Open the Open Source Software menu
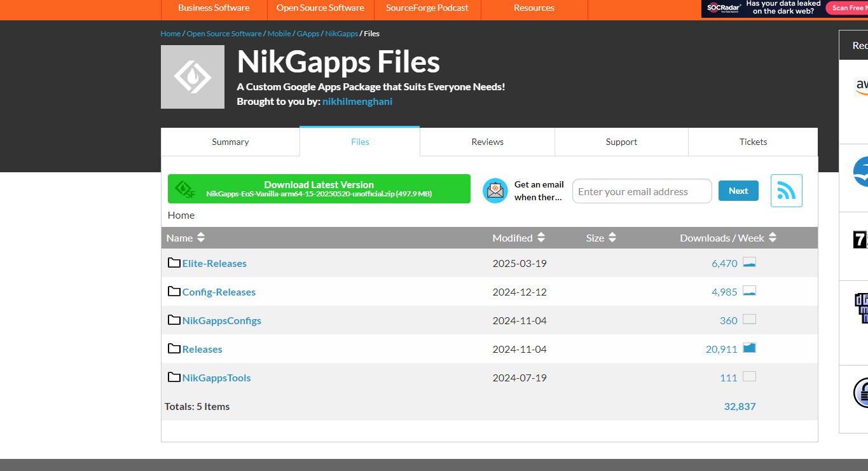This screenshot has width=868, height=471. (x=320, y=8)
